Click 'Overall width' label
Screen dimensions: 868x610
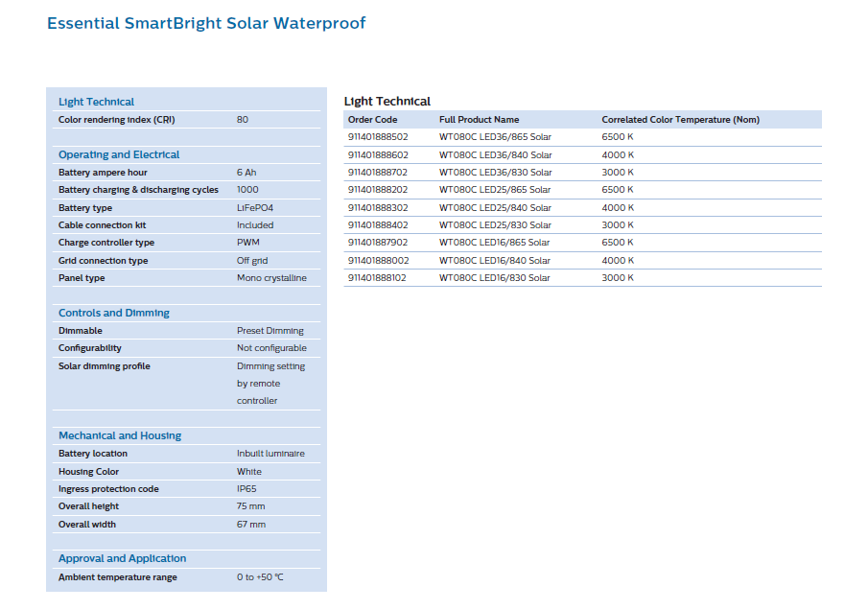tap(87, 525)
